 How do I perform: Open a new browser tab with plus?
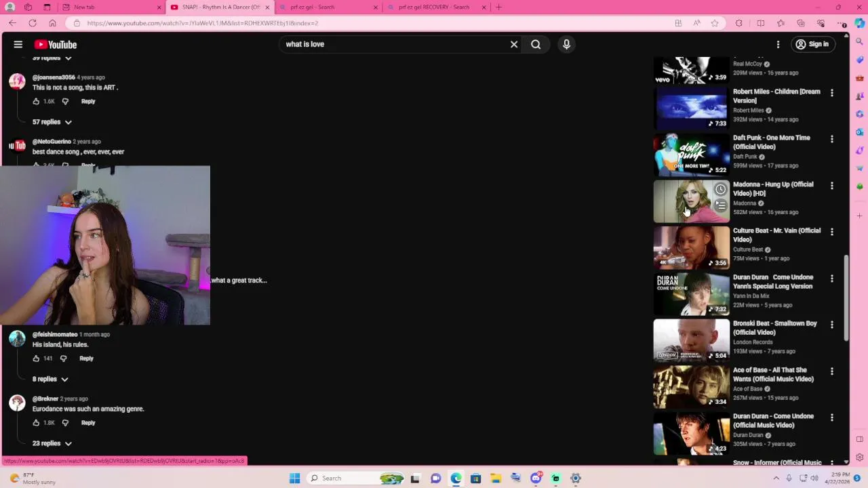click(498, 7)
